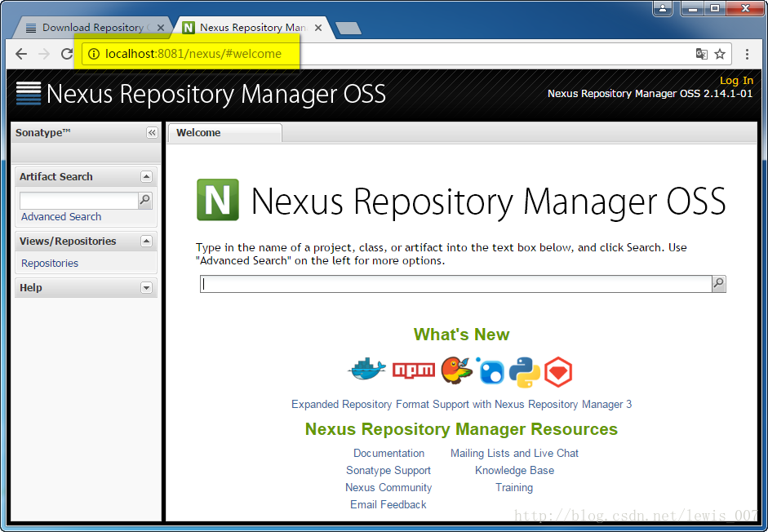768x532 pixels.
Task: Click the Nexus header stacked-lines logo
Action: [x=29, y=93]
